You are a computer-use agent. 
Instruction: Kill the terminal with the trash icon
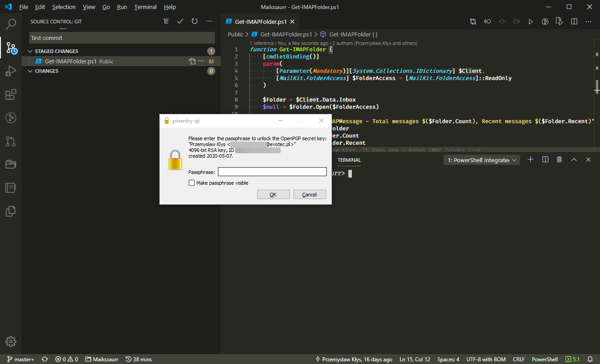point(559,160)
